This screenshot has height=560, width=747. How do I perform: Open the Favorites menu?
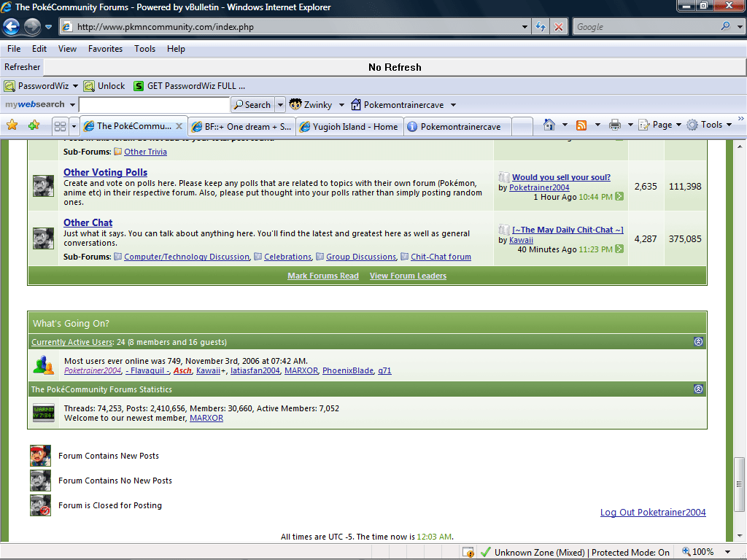105,49
